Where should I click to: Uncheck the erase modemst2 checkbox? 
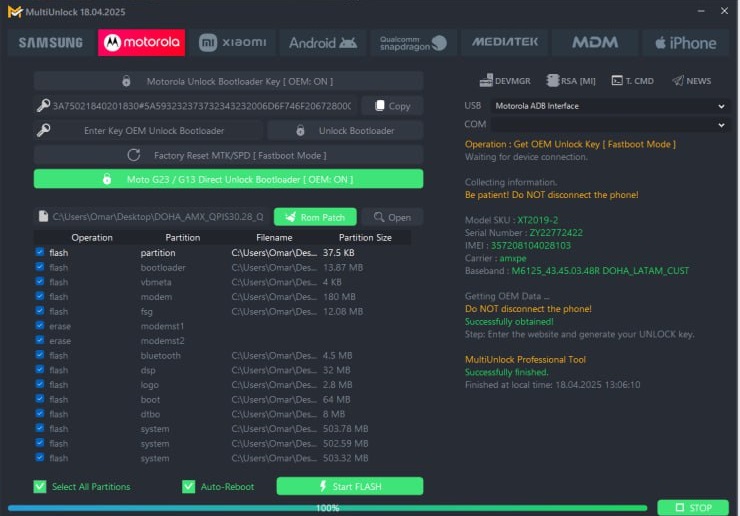tap(40, 340)
